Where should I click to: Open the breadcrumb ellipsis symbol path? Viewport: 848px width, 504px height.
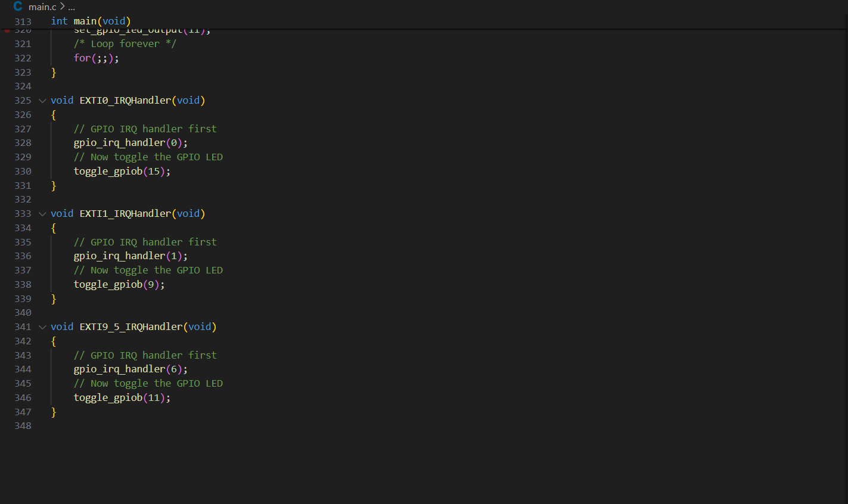coord(72,7)
